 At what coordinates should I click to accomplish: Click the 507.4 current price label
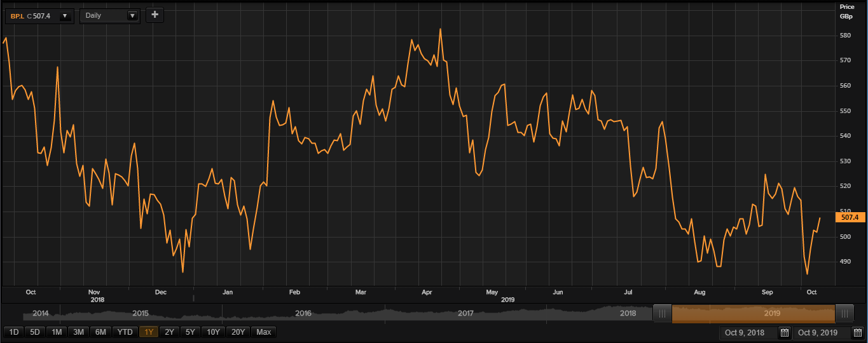tap(850, 217)
